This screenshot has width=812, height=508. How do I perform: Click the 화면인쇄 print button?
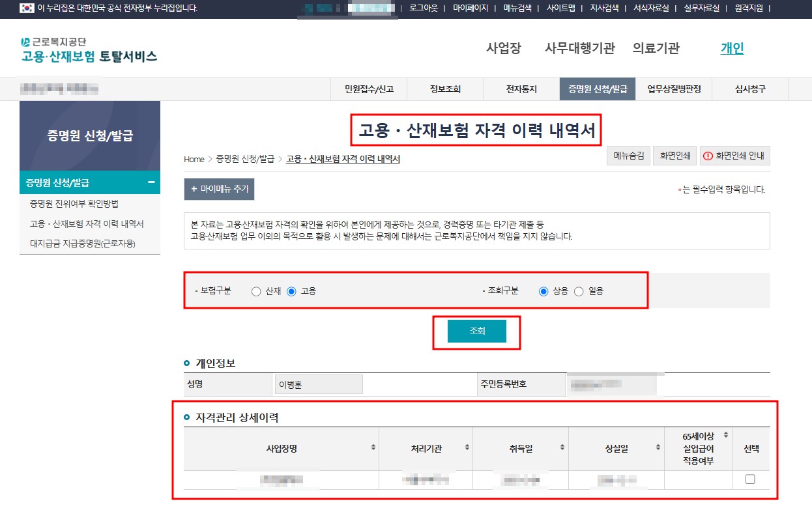(x=674, y=156)
